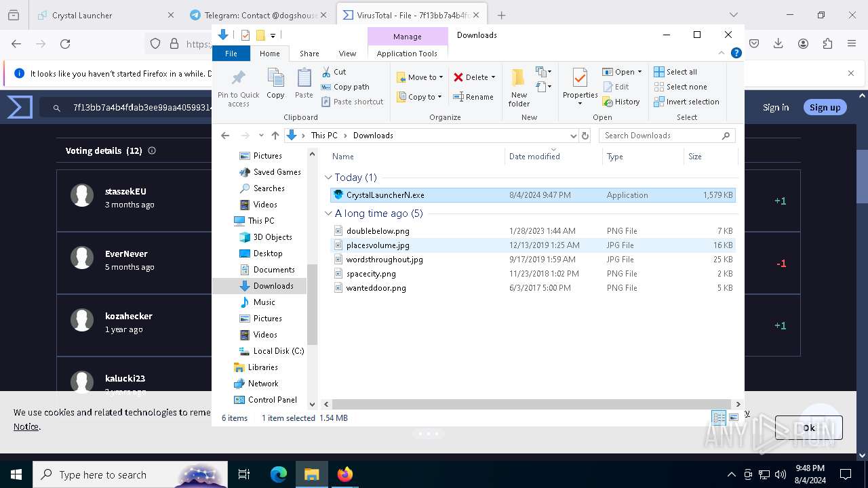
Task: Click the Explorer Up arrow
Action: click(275, 136)
